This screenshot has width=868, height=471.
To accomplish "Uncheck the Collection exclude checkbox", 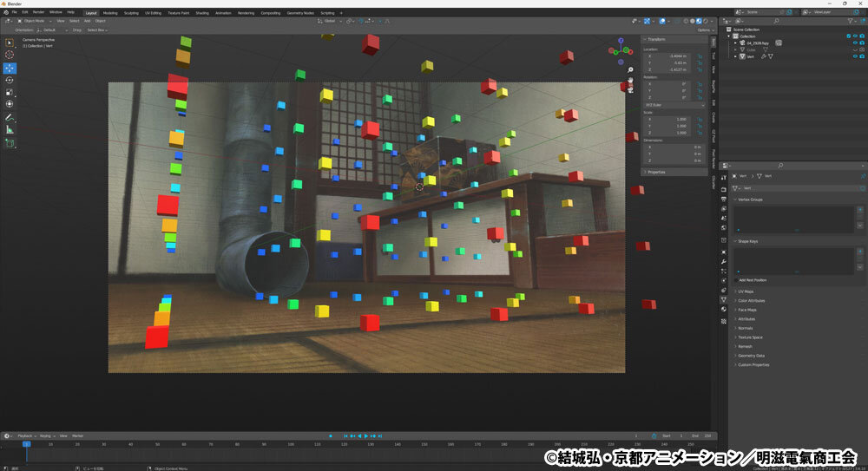I will tap(849, 36).
